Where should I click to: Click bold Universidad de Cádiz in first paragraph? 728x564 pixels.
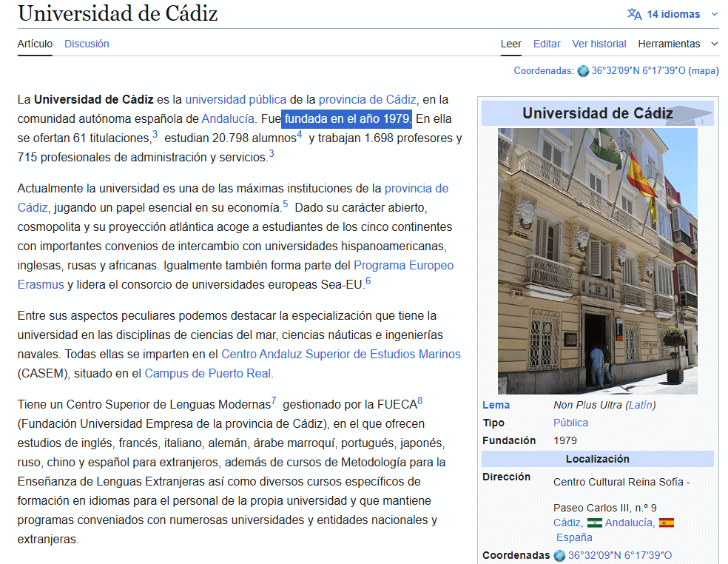click(x=94, y=100)
